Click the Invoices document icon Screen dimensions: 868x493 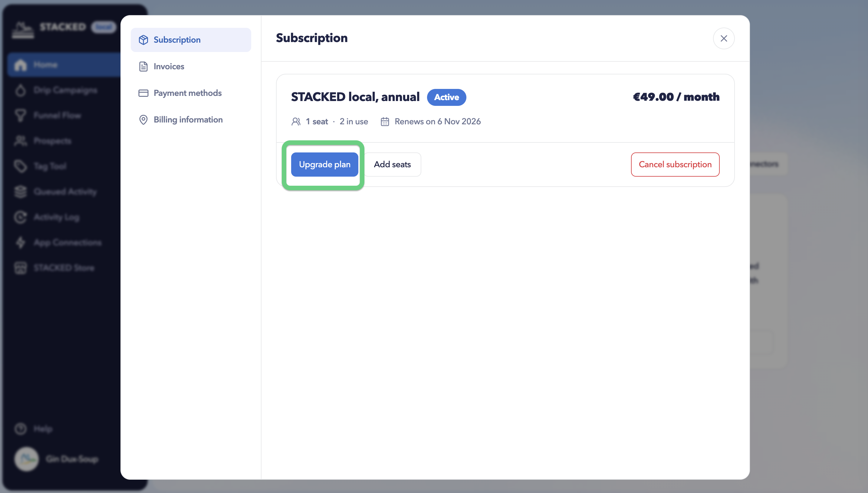[143, 66]
